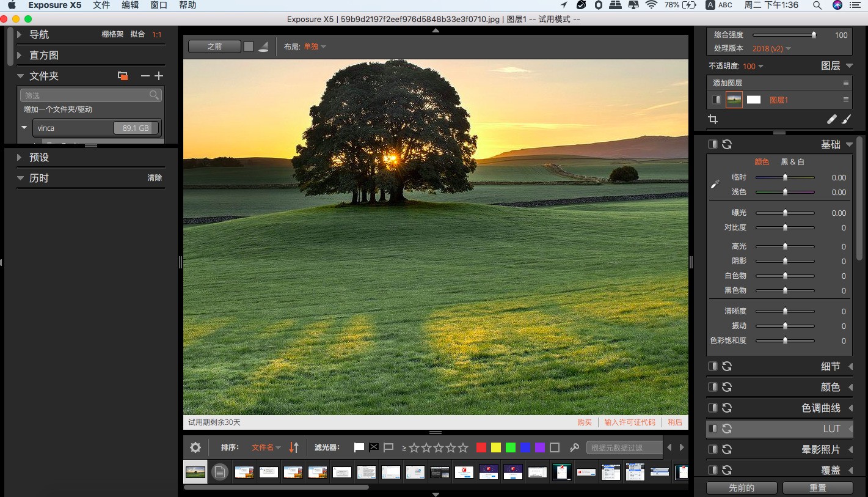
Task: Open 添加图层 row menu icon
Action: [846, 83]
